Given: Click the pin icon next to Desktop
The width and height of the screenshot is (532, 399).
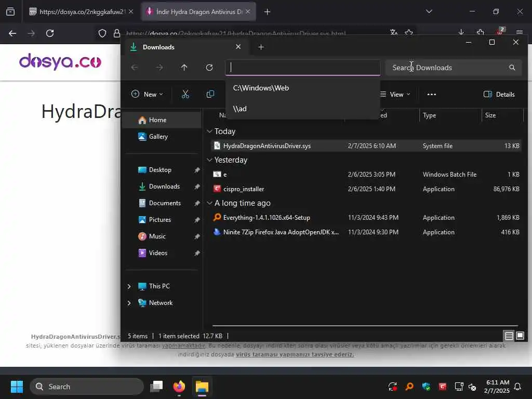Looking at the screenshot, I should (197, 170).
